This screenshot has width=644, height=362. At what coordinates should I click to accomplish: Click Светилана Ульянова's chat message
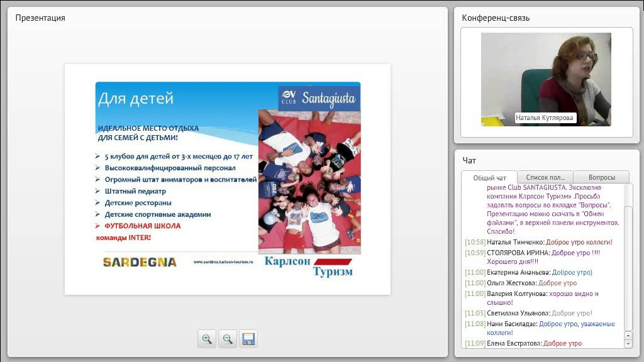528,313
